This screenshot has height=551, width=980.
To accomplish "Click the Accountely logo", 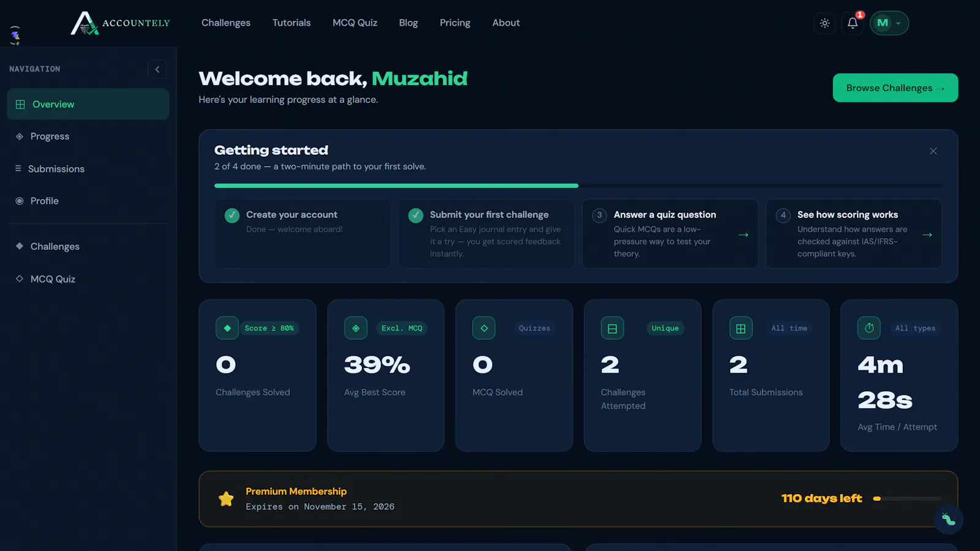I will (120, 23).
